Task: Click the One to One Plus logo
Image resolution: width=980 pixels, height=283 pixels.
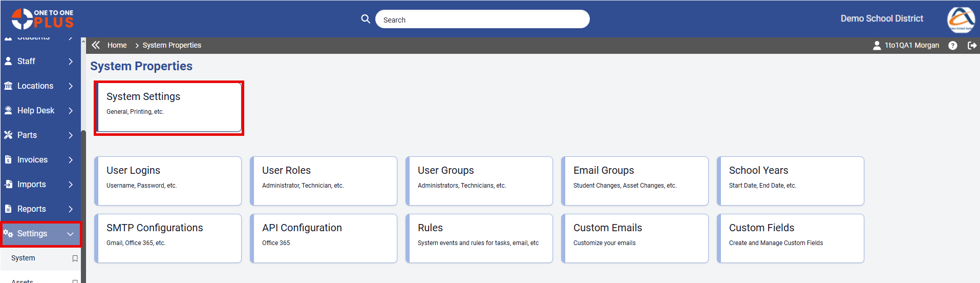Action: tap(42, 19)
